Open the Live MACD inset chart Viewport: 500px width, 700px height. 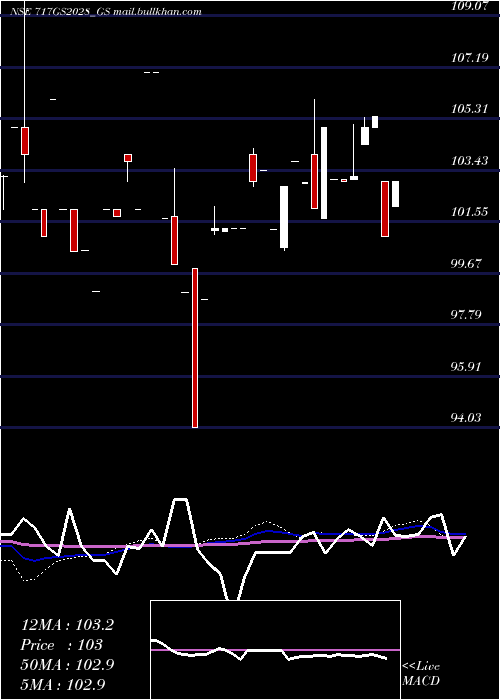pos(275,650)
